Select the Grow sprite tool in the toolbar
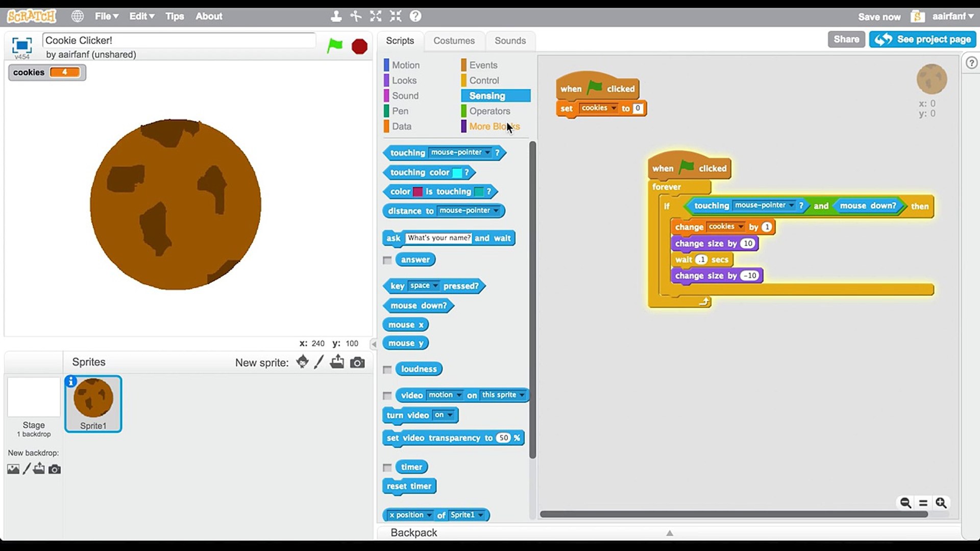The height and width of the screenshot is (551, 980). click(376, 16)
